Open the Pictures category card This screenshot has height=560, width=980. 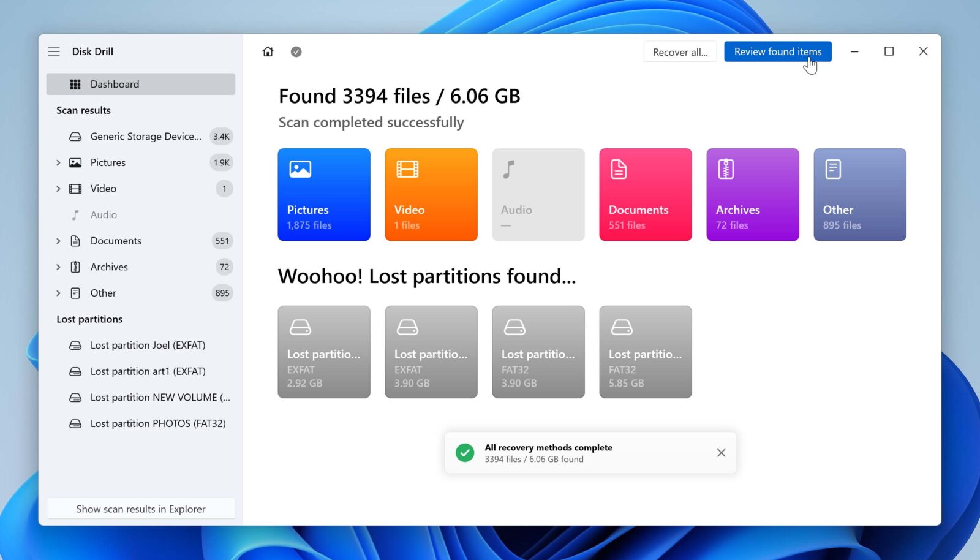(x=324, y=194)
